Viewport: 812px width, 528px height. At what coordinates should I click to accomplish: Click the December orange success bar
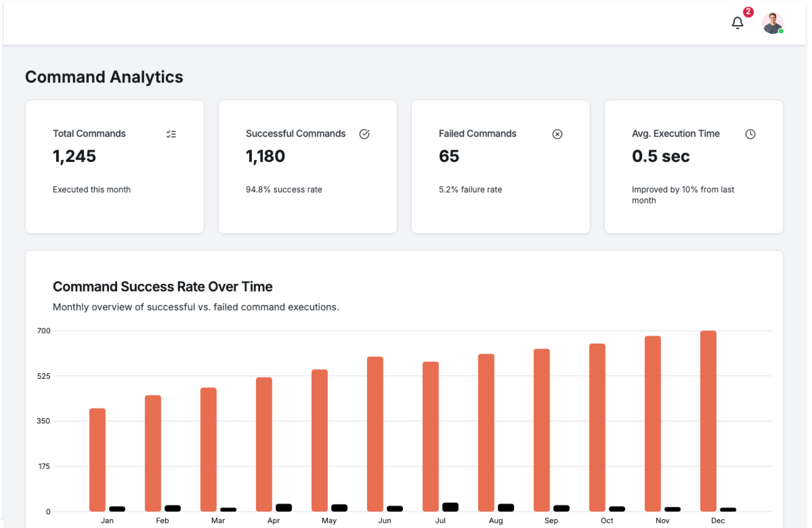[x=708, y=421]
